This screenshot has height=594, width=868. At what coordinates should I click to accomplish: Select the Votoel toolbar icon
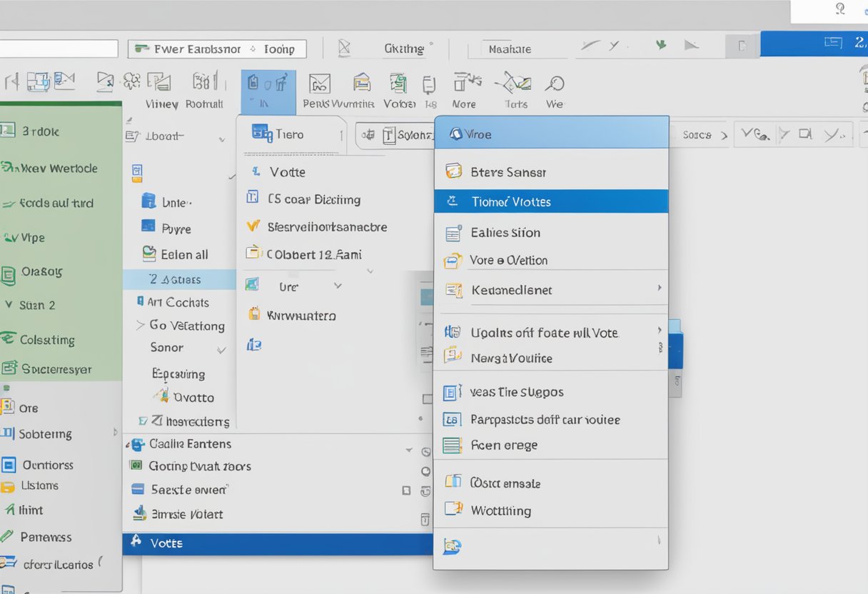click(x=398, y=84)
